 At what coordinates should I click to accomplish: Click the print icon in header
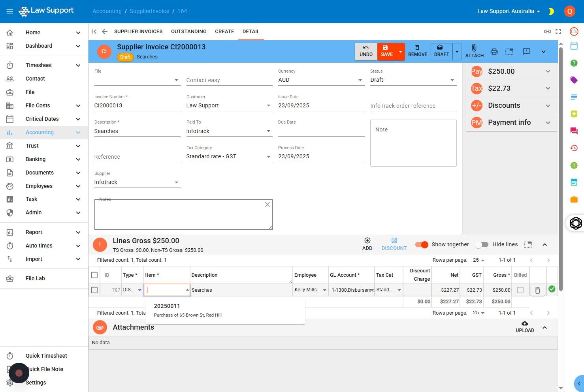click(494, 51)
